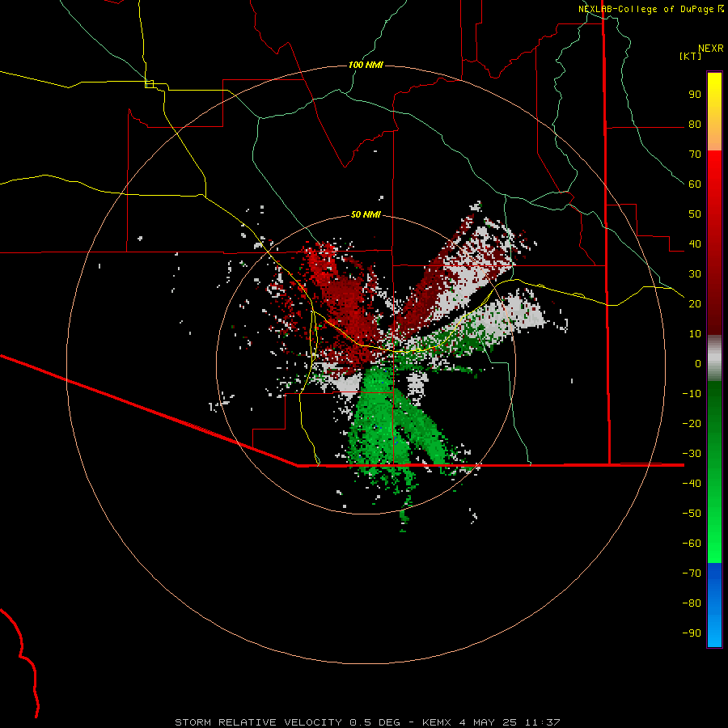
Task: Click the NEXR label above the scale
Action: point(711,49)
